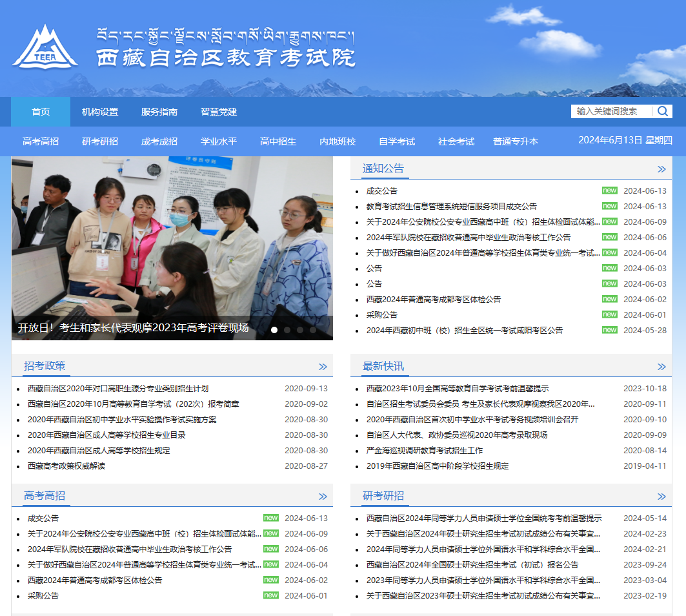686x616 pixels.
Task: Open more 通知公告 via double-arrow icon
Action: pyautogui.click(x=661, y=169)
